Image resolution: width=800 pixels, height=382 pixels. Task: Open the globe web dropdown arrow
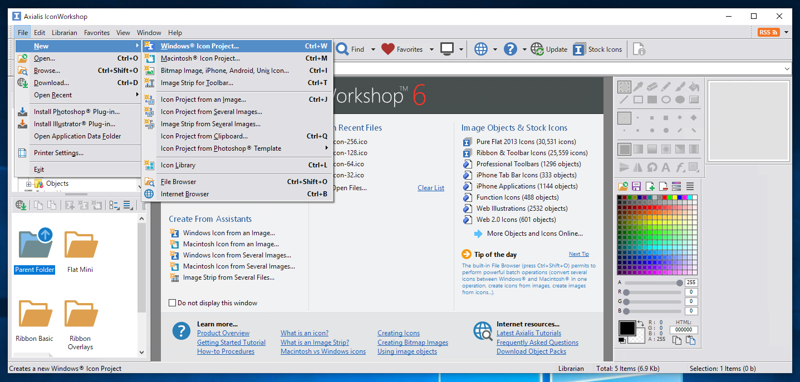pos(495,49)
